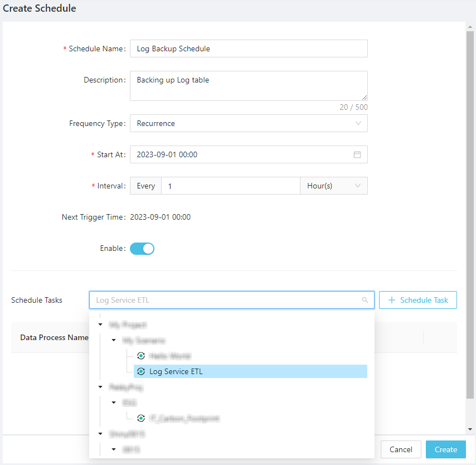The width and height of the screenshot is (476, 465).
Task: Focus the Description text area
Action: [249, 86]
